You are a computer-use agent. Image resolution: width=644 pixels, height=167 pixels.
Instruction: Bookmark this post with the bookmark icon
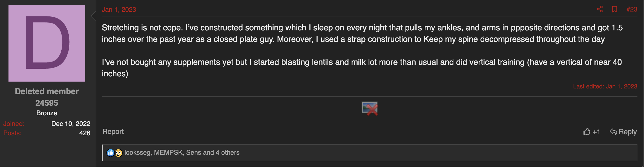pos(614,9)
